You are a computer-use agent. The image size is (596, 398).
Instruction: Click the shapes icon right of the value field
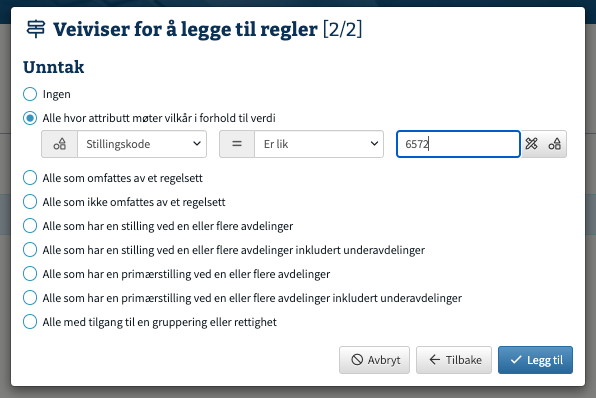[555, 144]
